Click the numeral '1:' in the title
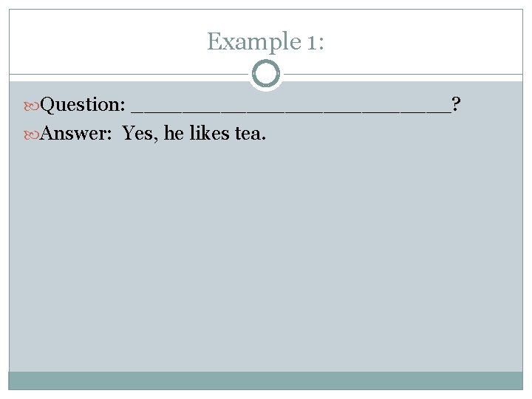Screen dimensions: 532x399 click(x=311, y=41)
